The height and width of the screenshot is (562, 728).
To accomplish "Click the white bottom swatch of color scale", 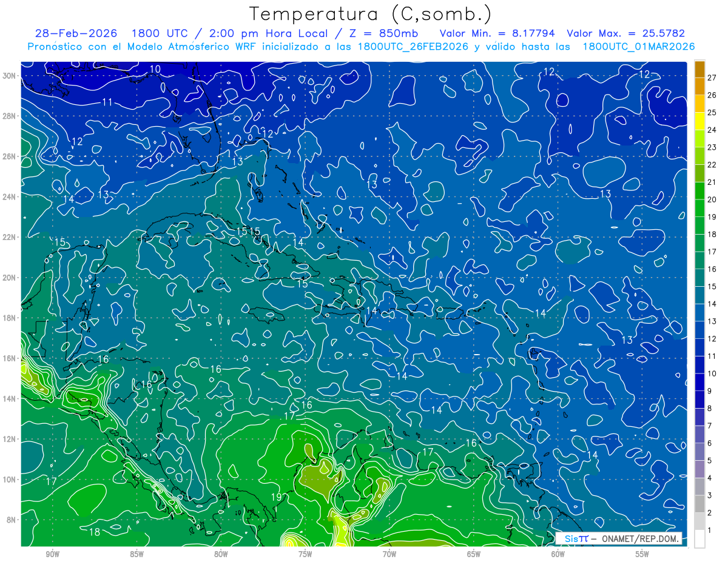I will click(x=699, y=539).
